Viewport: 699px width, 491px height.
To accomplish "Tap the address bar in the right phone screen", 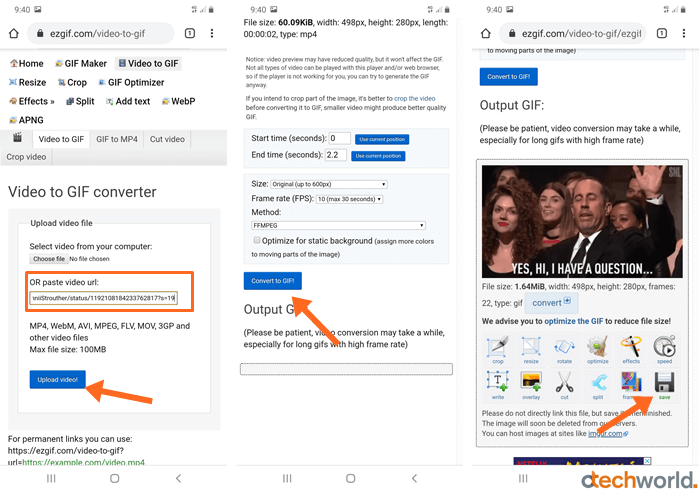I will click(572, 33).
